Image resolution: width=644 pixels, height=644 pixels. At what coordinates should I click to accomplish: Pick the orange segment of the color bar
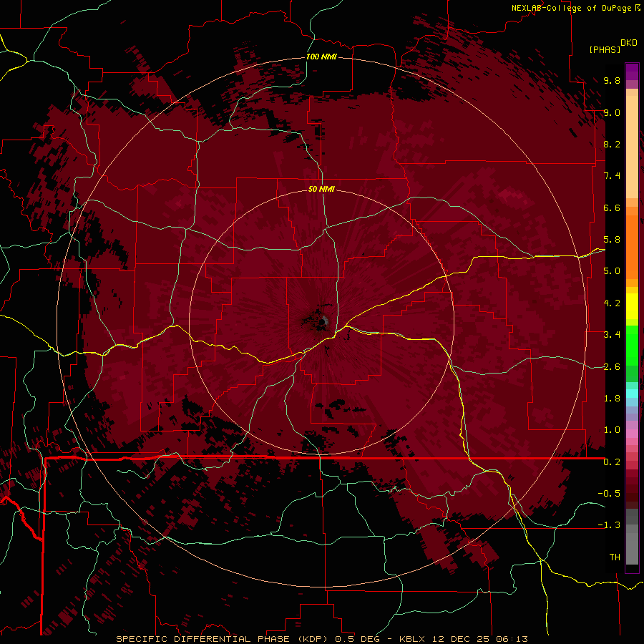click(632, 246)
